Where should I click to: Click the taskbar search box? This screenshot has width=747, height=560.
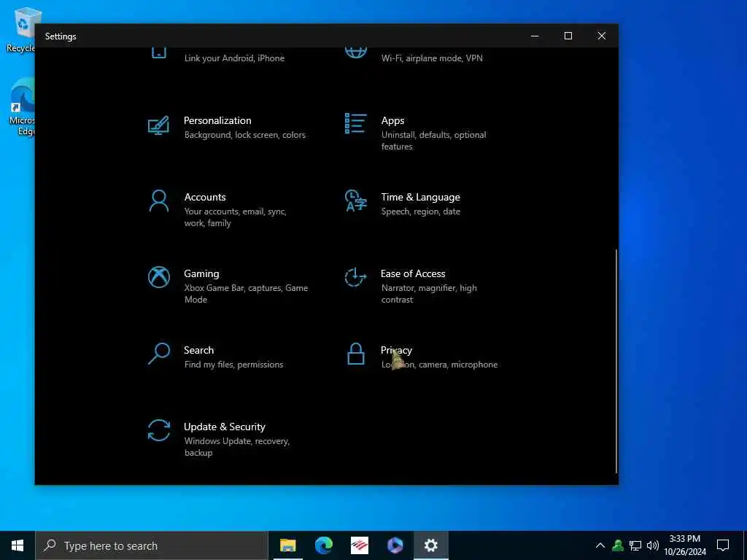pos(152,545)
